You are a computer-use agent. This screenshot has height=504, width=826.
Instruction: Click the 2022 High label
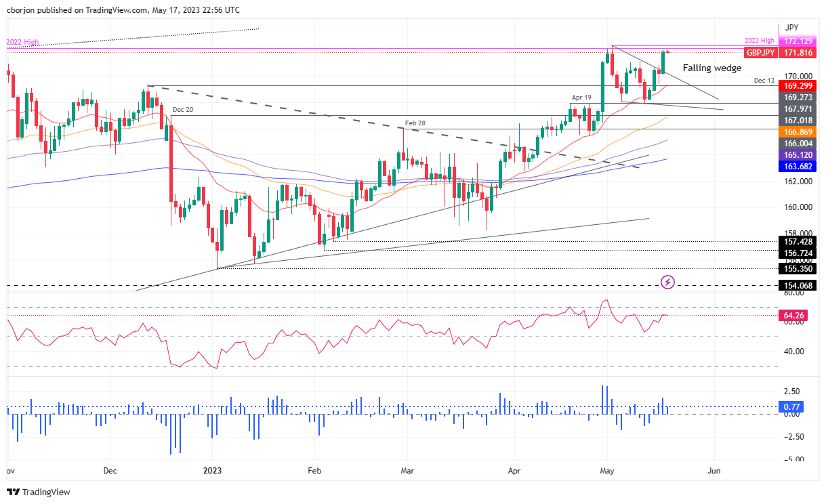(23, 42)
